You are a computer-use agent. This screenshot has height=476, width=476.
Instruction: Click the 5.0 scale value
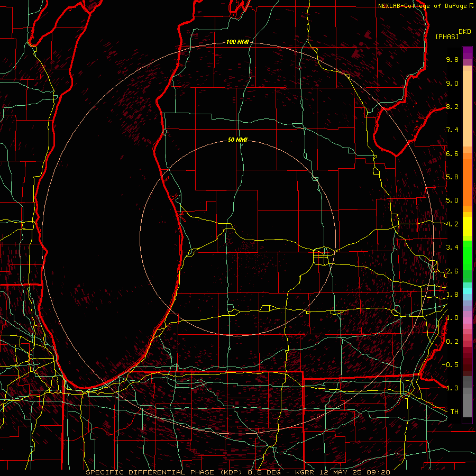[452, 200]
